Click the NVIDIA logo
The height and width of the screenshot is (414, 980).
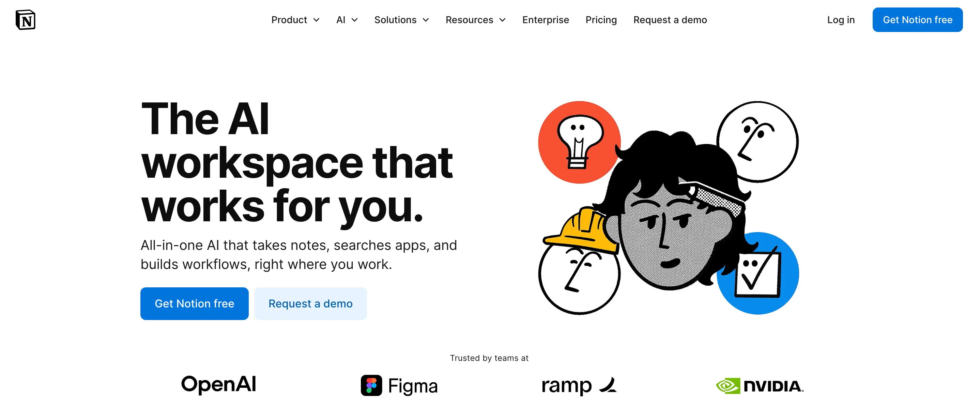pos(760,386)
